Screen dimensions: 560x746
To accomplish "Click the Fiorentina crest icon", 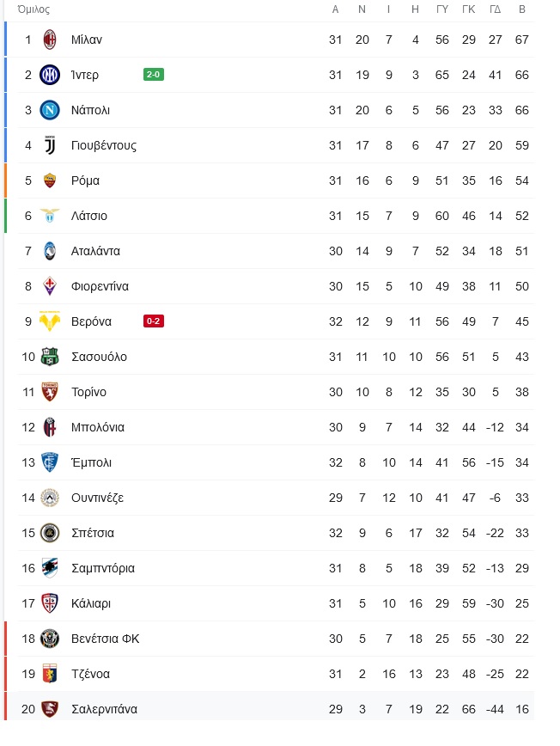I will [x=50, y=286].
